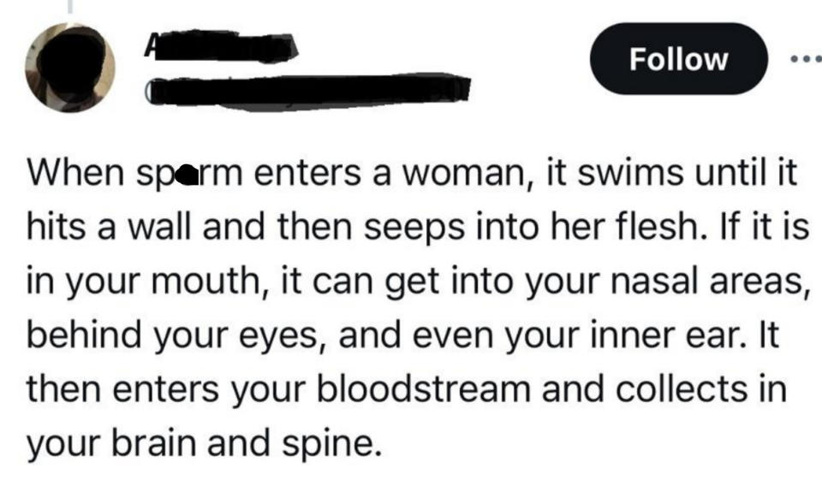Click the rounded Follow pill control
Viewport: 822px width, 504px height.
(x=677, y=58)
